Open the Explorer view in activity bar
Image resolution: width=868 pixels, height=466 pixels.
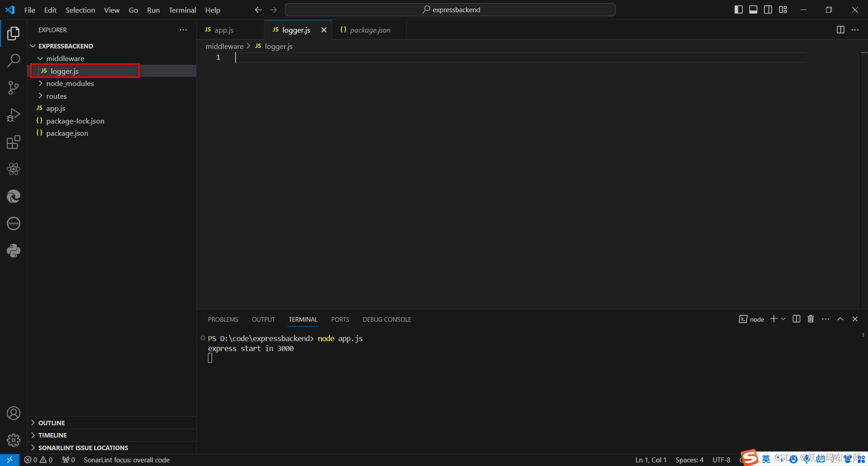click(x=14, y=33)
